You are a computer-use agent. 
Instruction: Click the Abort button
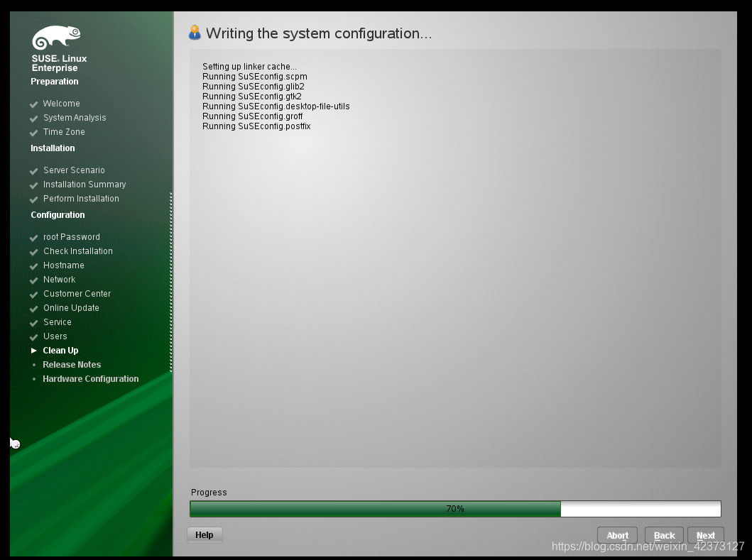coord(617,536)
